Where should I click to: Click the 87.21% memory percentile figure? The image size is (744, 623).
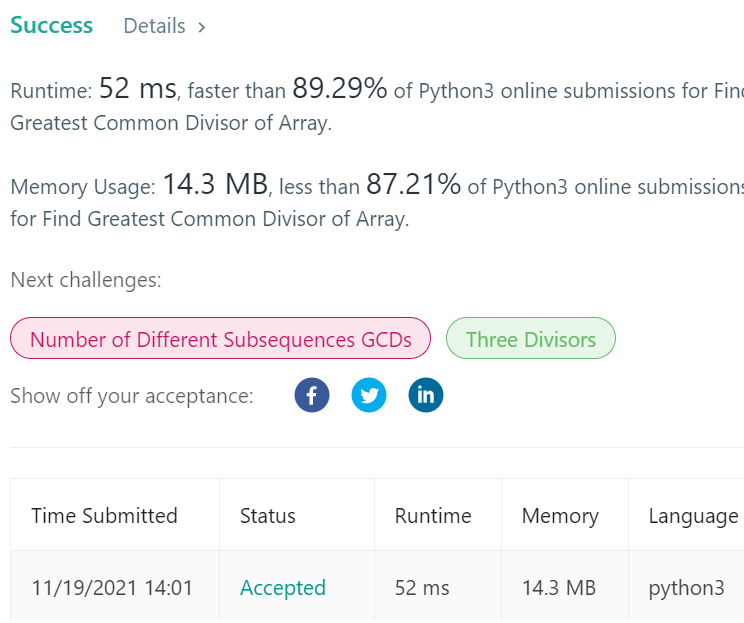click(414, 185)
